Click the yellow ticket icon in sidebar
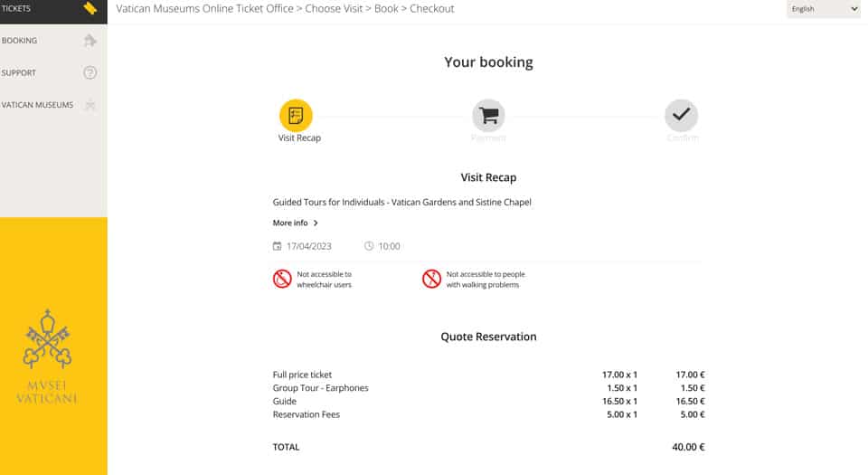Screen dimensions: 868x475 [90, 8]
